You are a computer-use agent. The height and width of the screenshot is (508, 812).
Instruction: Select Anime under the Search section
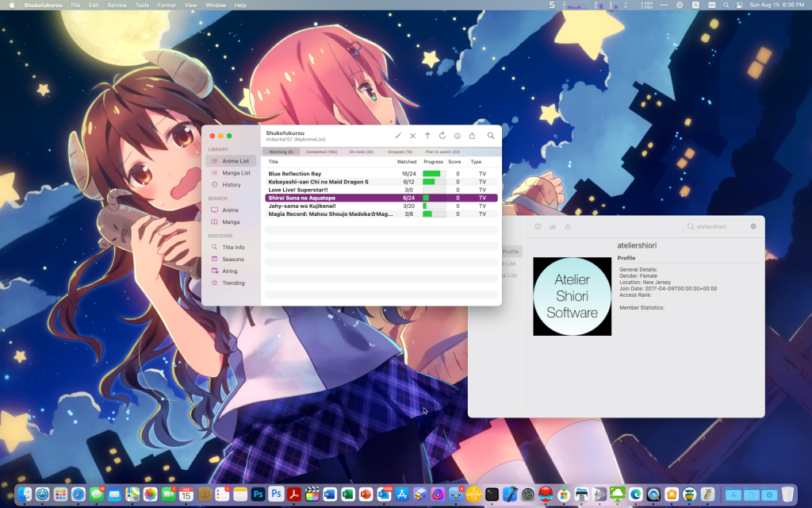pyautogui.click(x=231, y=210)
